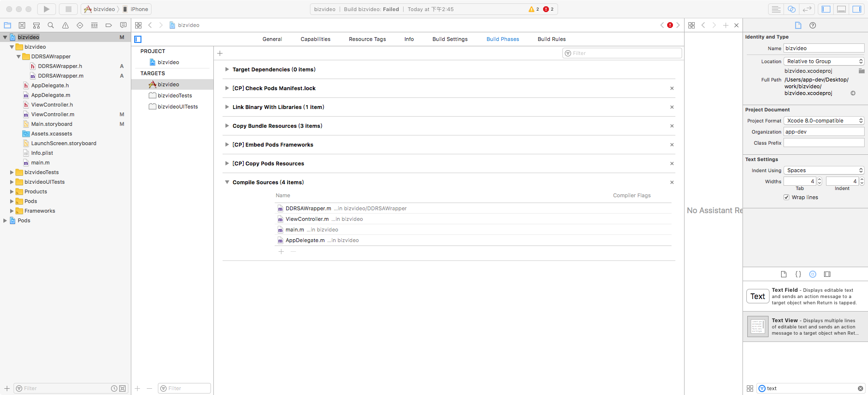This screenshot has height=395, width=868.
Task: Open the Build Settings tab
Action: [450, 39]
